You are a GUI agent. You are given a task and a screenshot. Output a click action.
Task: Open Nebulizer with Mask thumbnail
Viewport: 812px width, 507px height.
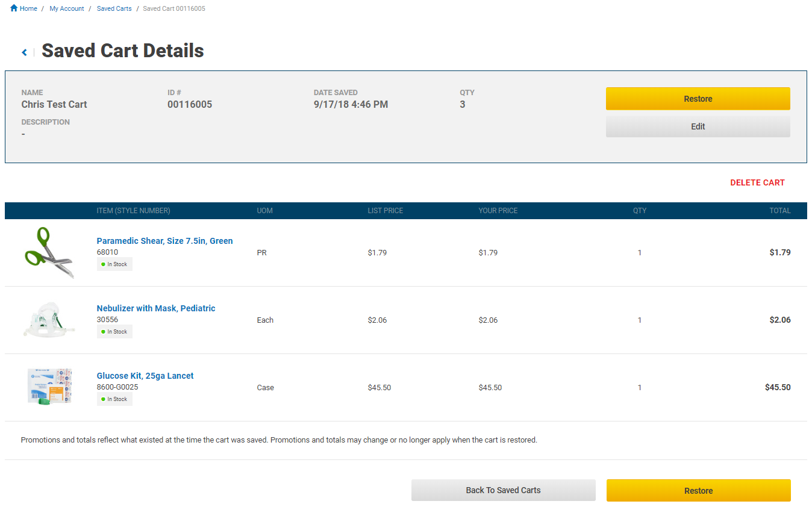tap(50, 320)
